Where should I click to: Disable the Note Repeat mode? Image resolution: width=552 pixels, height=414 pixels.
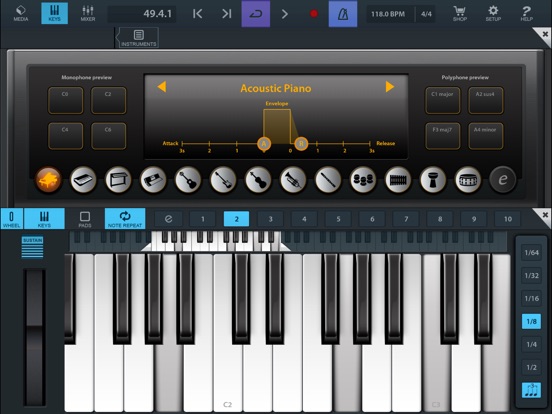125,219
